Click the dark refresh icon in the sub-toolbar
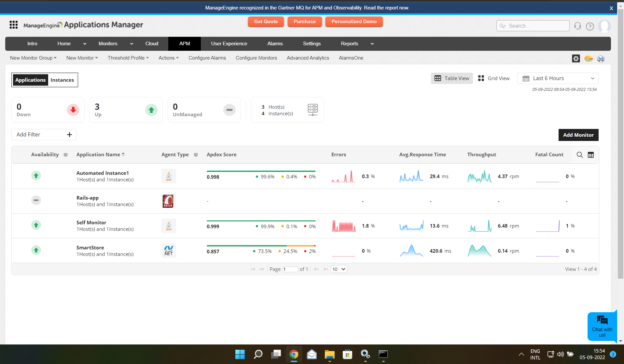624x364 pixels. [x=576, y=59]
